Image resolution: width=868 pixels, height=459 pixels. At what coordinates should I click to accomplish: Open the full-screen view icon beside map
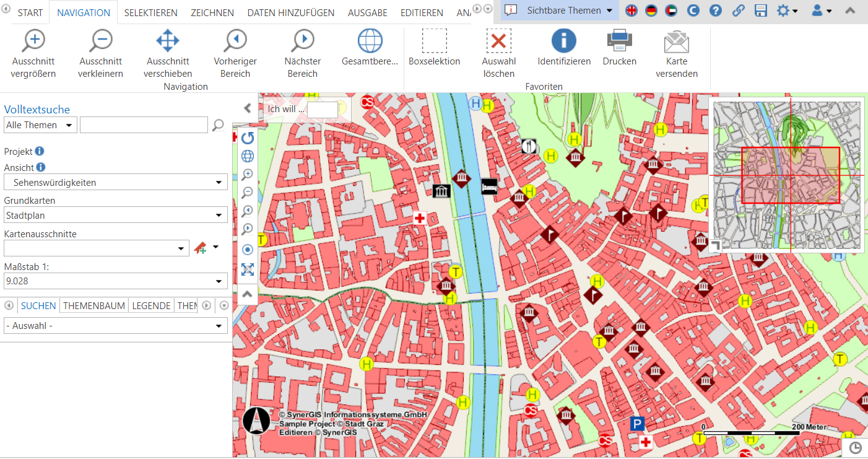click(x=248, y=269)
